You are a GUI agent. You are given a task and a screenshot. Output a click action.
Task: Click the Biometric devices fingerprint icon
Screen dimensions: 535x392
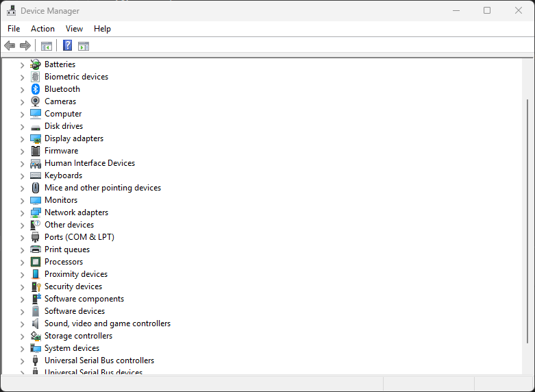click(36, 77)
